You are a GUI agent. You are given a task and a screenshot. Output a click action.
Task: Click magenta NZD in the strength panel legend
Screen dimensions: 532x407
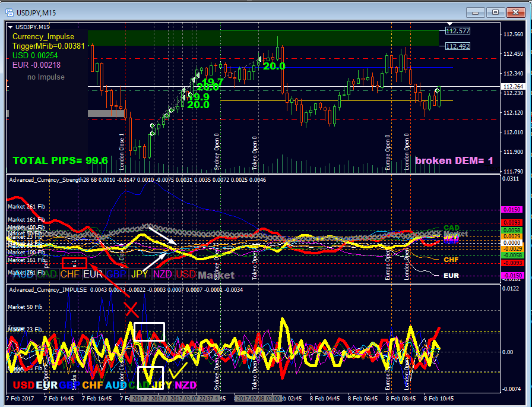tap(163, 275)
